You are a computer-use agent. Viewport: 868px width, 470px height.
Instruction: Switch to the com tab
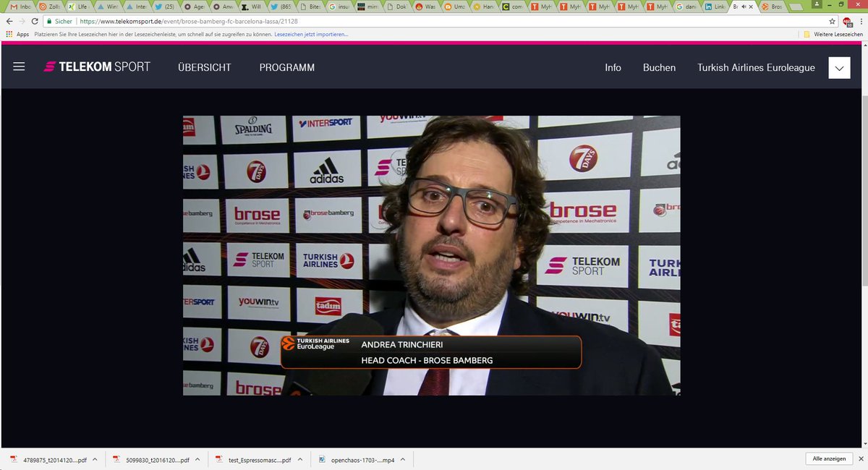tap(514, 7)
